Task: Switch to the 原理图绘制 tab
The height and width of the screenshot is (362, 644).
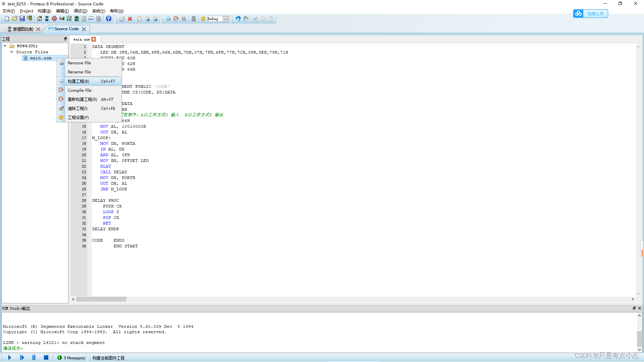Action: pos(22,29)
